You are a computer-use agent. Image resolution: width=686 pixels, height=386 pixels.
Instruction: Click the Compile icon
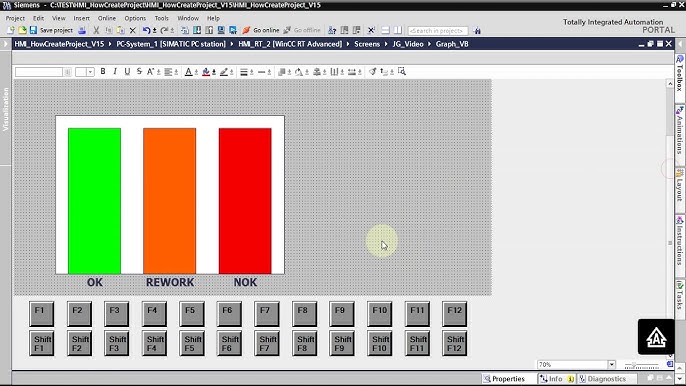(x=185, y=30)
